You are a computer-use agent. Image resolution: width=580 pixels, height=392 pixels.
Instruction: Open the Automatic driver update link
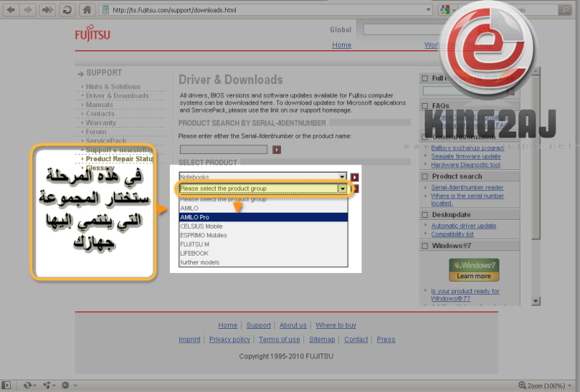[463, 226]
